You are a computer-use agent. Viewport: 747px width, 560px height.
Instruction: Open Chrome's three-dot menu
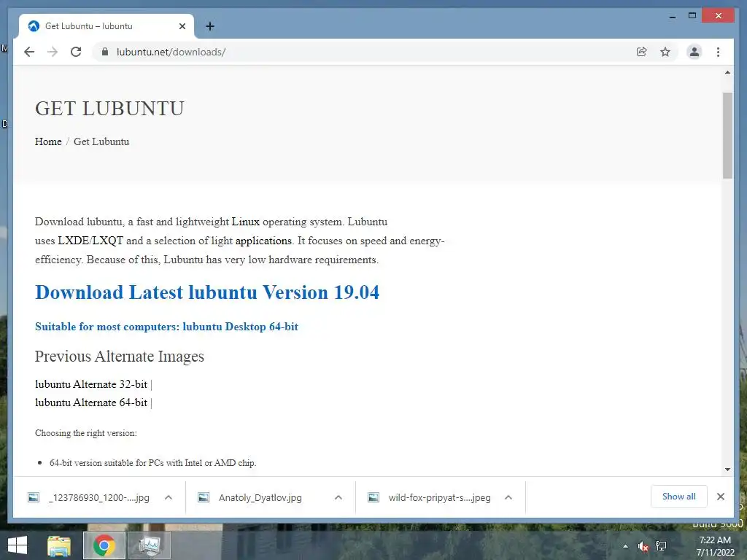click(x=718, y=52)
